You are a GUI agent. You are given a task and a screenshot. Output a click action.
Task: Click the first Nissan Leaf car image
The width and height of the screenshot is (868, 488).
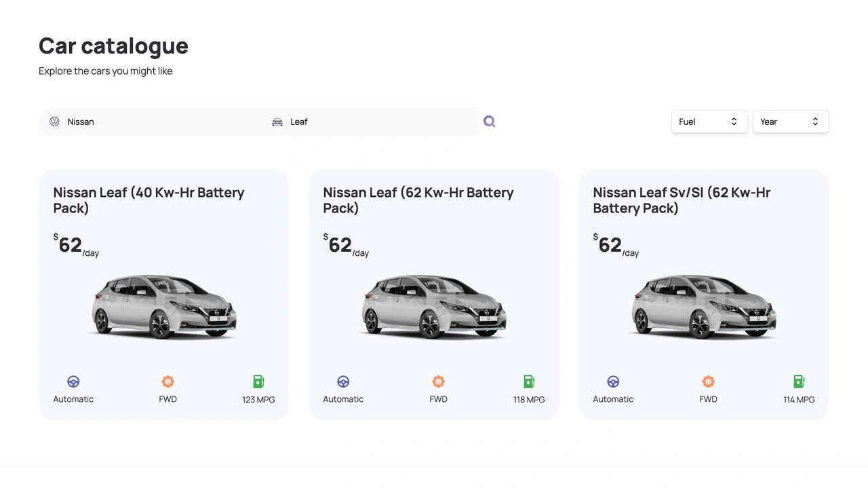pos(164,306)
